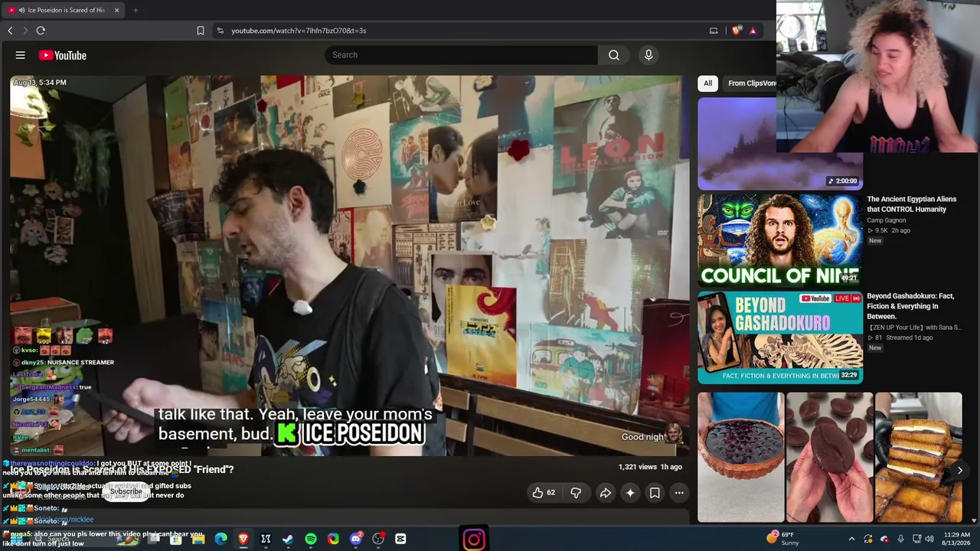Open the berry tart Shorts thumbnail
Image resolution: width=980 pixels, height=551 pixels.
click(741, 458)
